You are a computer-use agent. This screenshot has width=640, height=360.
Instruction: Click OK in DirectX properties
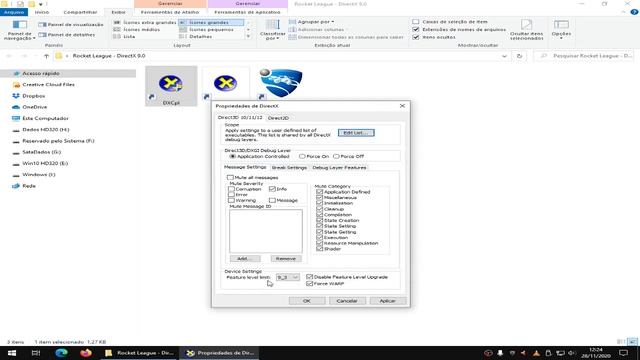(x=307, y=301)
